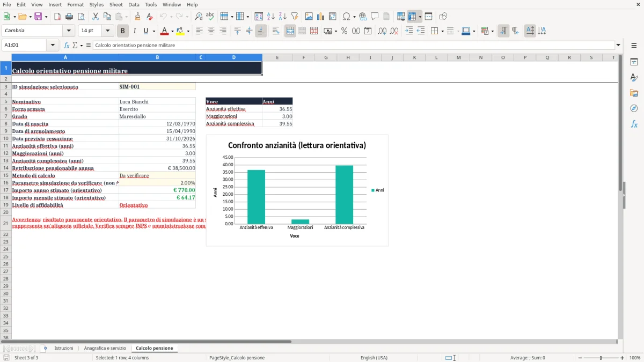Define the print area

coord(401,17)
